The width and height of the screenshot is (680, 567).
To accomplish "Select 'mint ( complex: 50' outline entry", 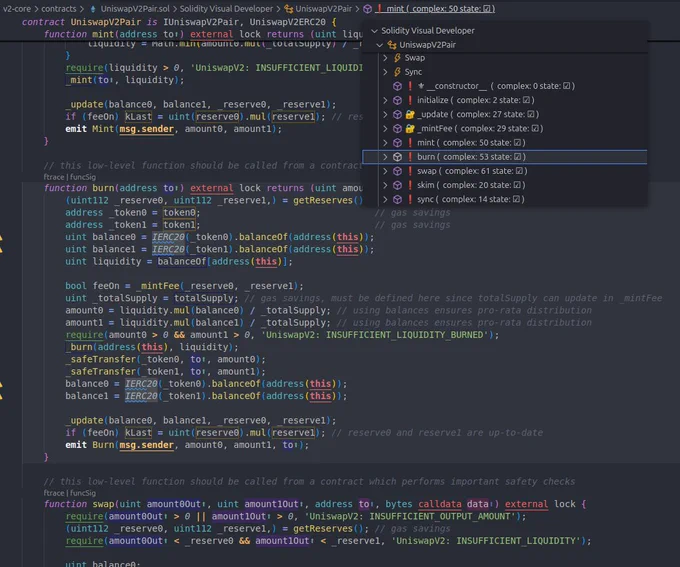I will (471, 143).
